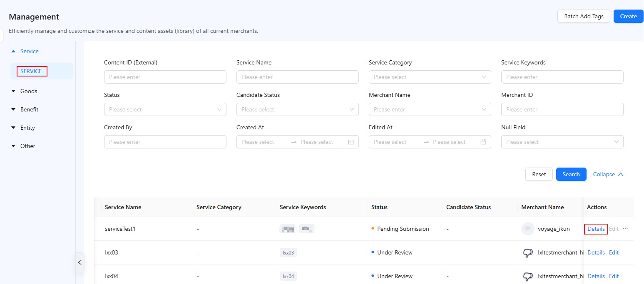Click the Service Name column header
Screen dimensions: 644x284
pyautogui.click(x=123, y=207)
